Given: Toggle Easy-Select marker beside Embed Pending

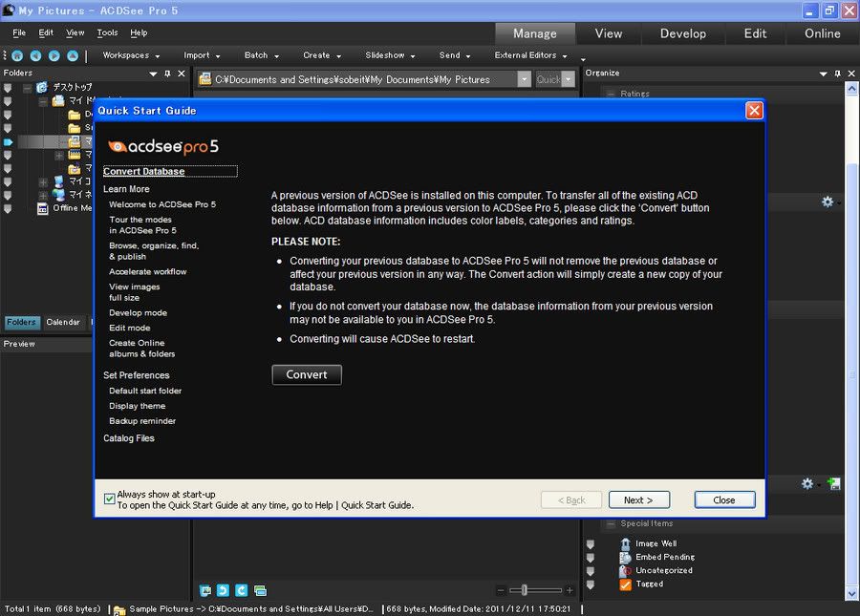Looking at the screenshot, I should coord(591,558).
